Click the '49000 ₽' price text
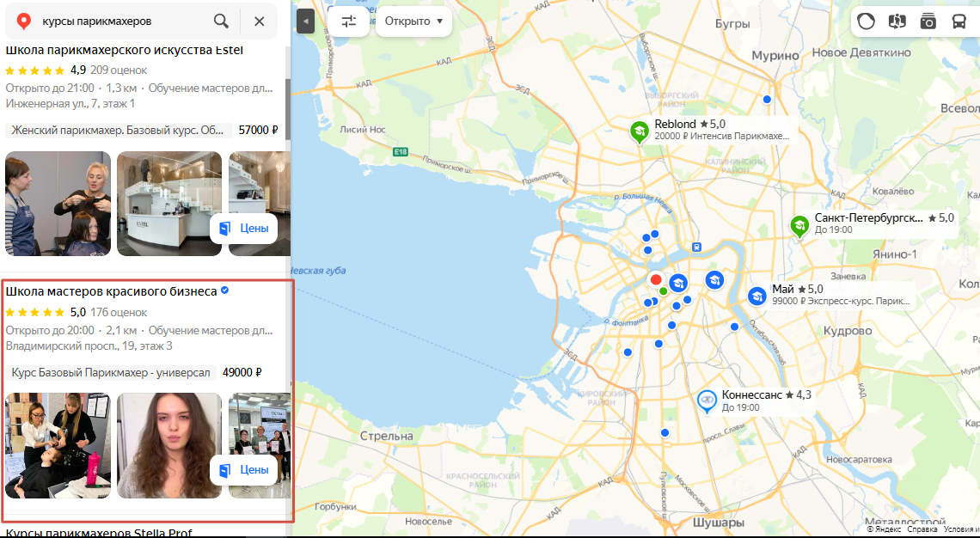This screenshot has height=538, width=980. click(x=242, y=372)
